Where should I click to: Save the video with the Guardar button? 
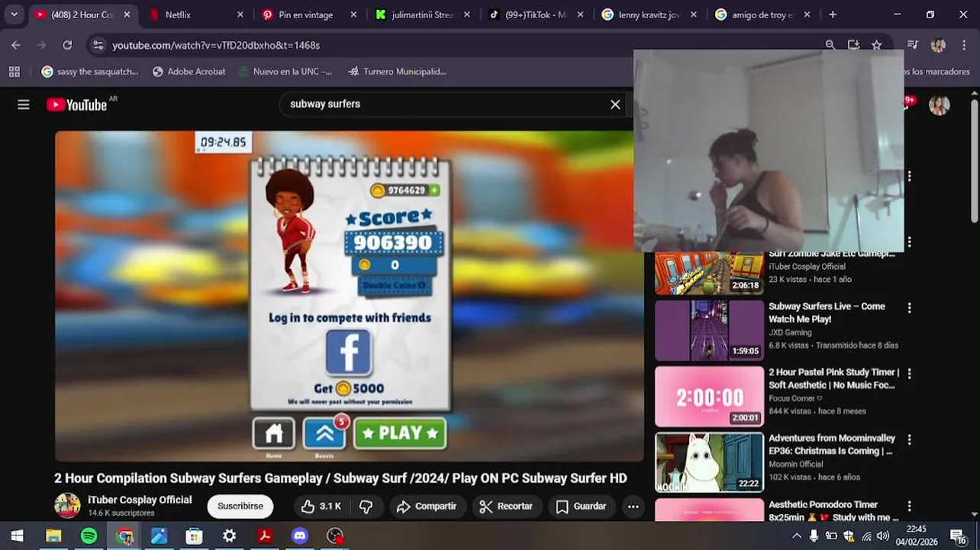coord(582,506)
